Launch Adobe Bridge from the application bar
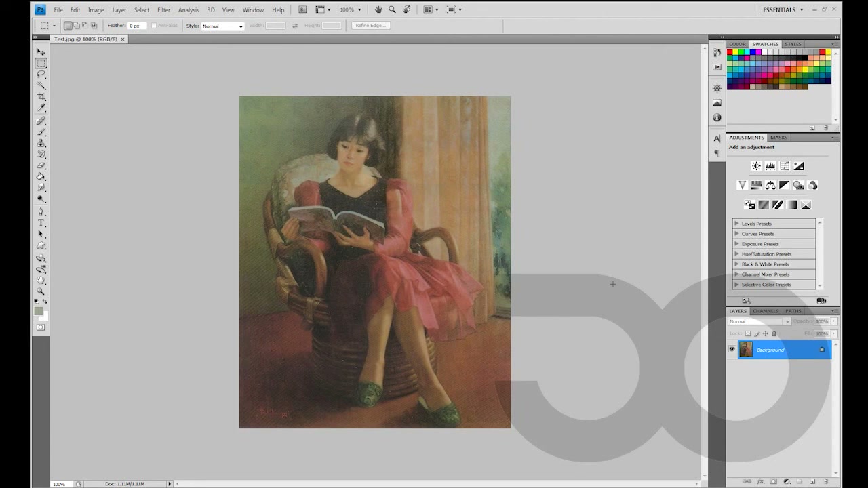The height and width of the screenshot is (488, 868). point(302,9)
